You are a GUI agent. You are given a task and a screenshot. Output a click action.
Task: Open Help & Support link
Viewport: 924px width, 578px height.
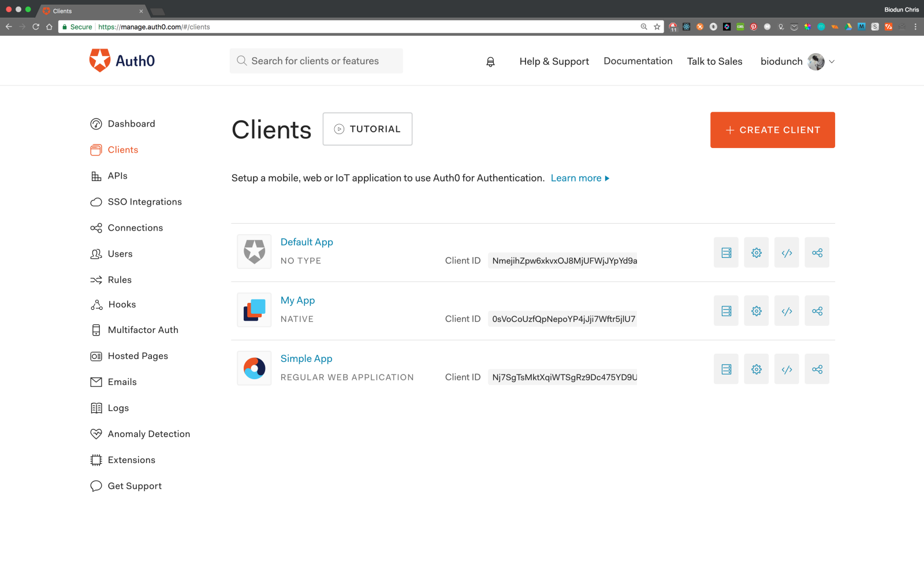(554, 61)
